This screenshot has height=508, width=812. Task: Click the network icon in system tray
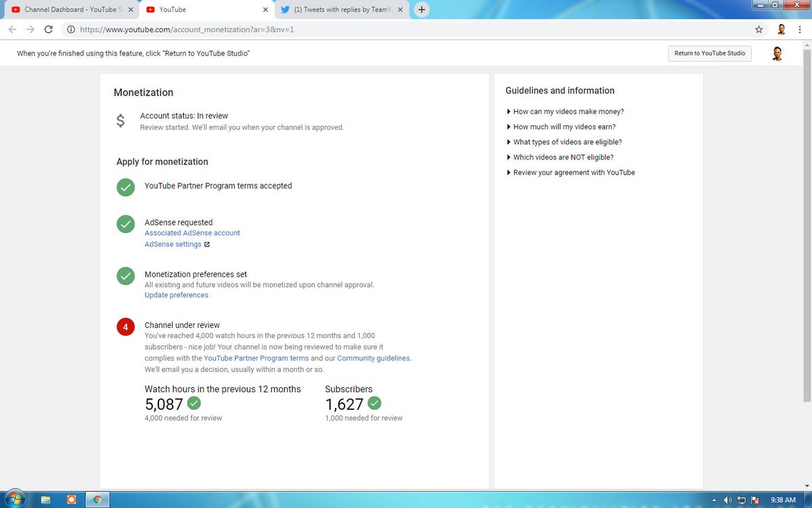742,500
